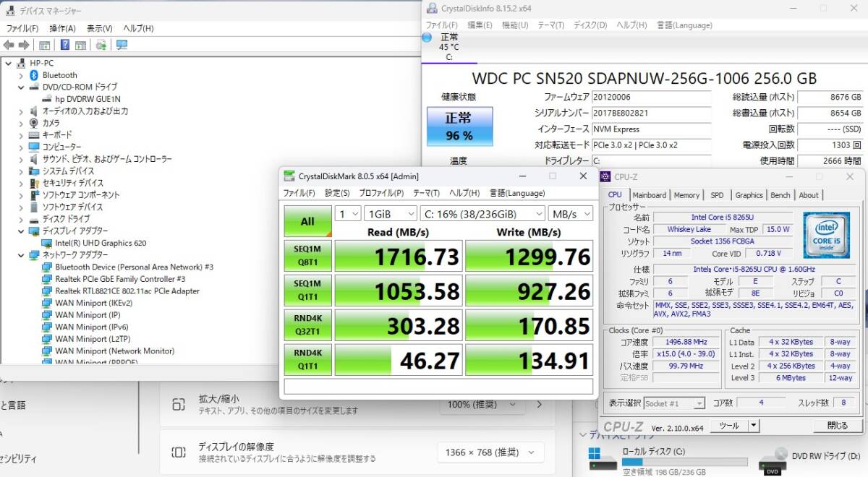
Task: Run the RND4K Q1T1 test button
Action: 307,359
